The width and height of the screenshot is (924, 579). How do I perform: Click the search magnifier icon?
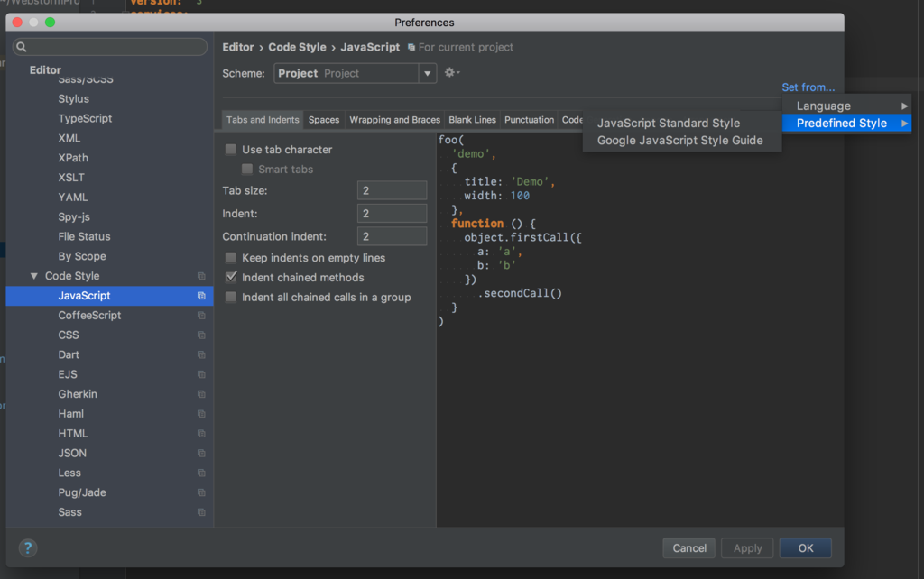pos(22,47)
